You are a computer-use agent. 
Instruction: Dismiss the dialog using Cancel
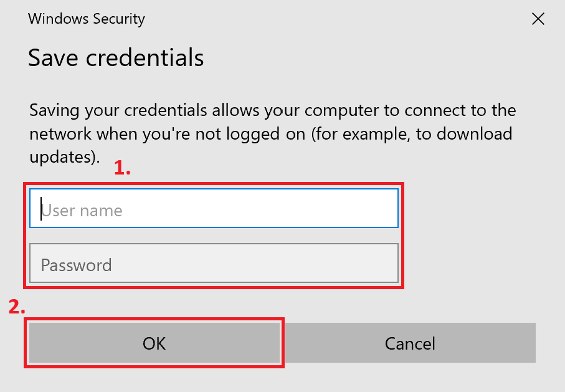[410, 343]
